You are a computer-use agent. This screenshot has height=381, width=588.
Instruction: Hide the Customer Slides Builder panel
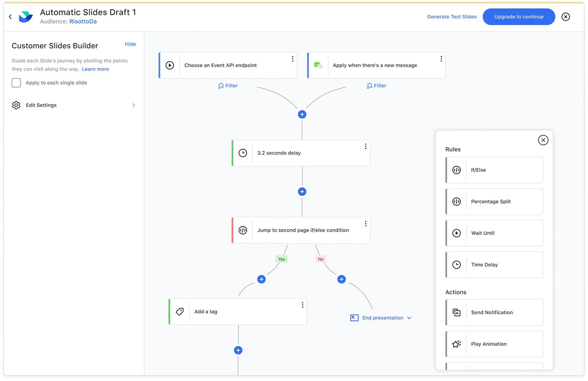pos(130,44)
